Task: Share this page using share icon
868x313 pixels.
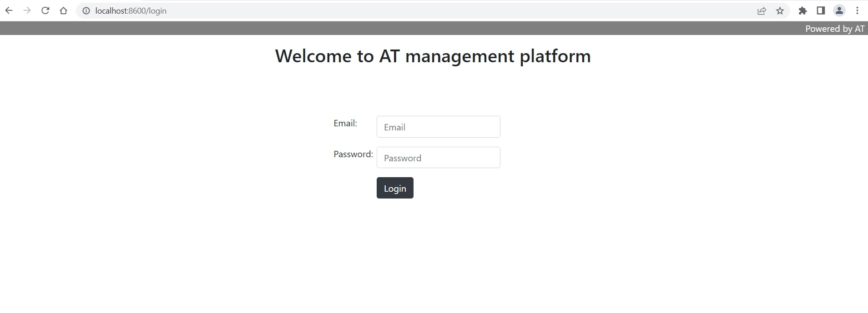Action: 762,11
